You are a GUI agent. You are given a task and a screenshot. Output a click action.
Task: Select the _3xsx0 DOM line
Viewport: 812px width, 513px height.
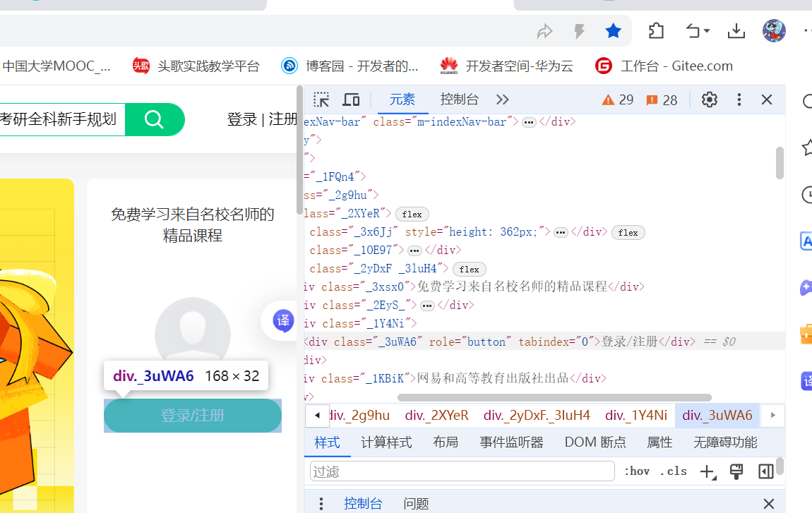544,286
